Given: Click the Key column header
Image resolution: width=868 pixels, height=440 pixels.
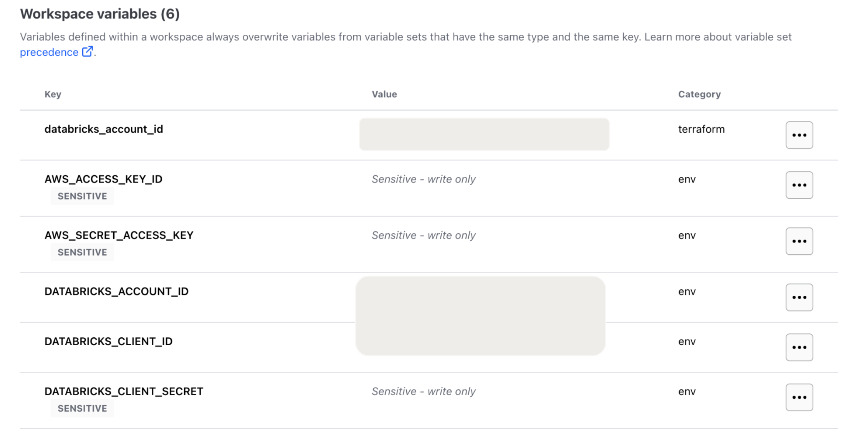Looking at the screenshot, I should point(53,94).
